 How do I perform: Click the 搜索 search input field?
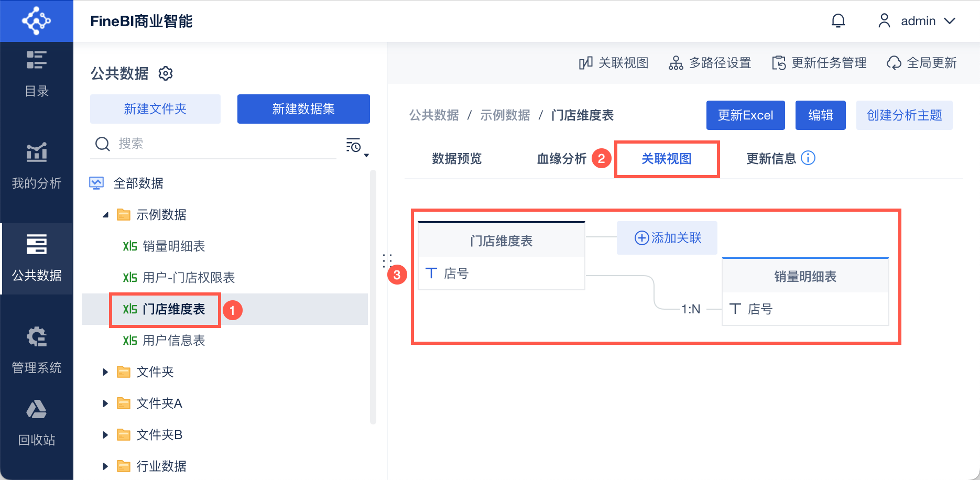[220, 144]
